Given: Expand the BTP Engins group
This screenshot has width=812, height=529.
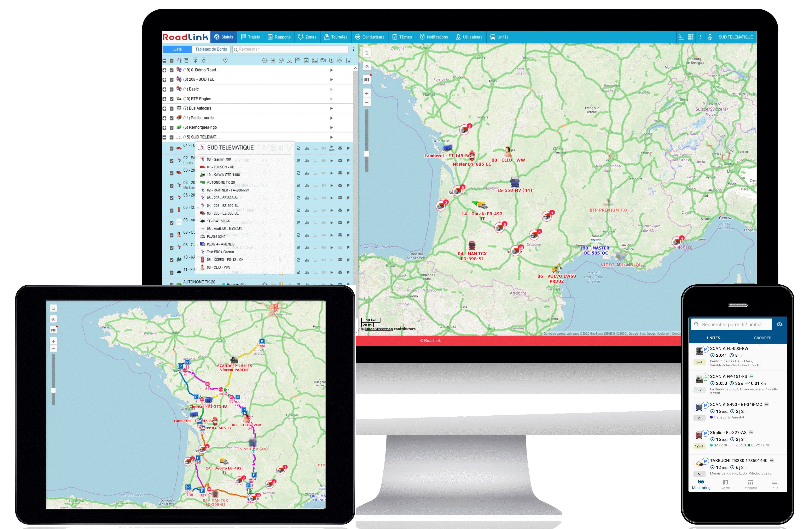Looking at the screenshot, I should (x=164, y=99).
